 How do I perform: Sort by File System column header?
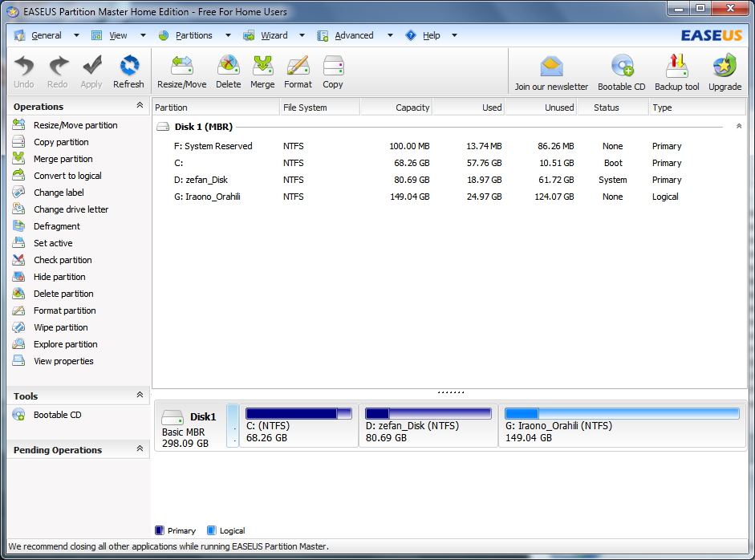(x=319, y=108)
